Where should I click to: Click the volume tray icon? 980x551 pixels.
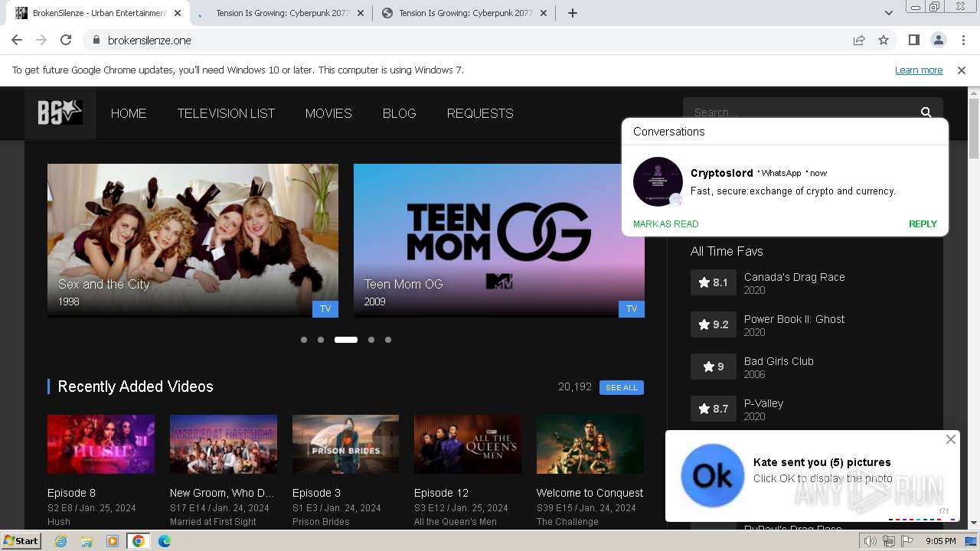871,541
